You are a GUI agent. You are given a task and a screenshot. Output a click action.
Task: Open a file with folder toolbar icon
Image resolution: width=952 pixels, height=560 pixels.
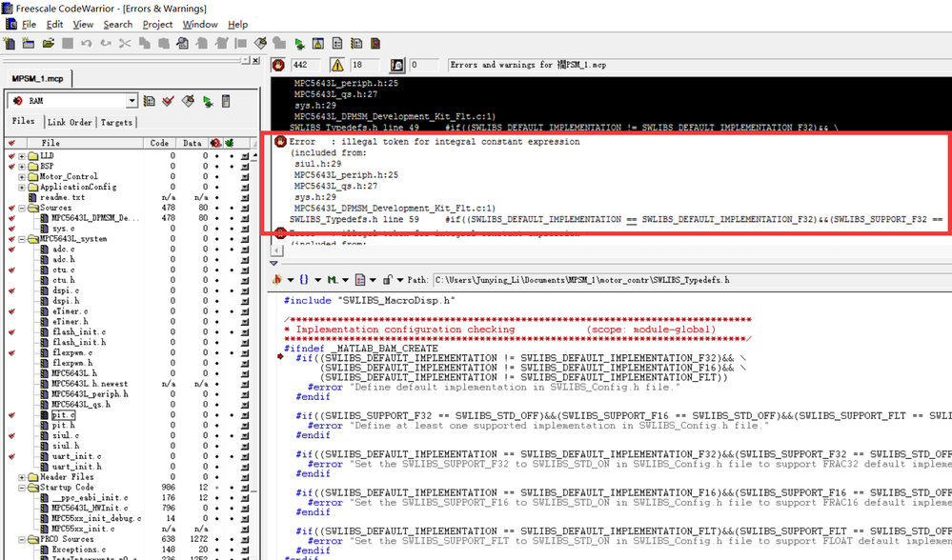(x=48, y=44)
